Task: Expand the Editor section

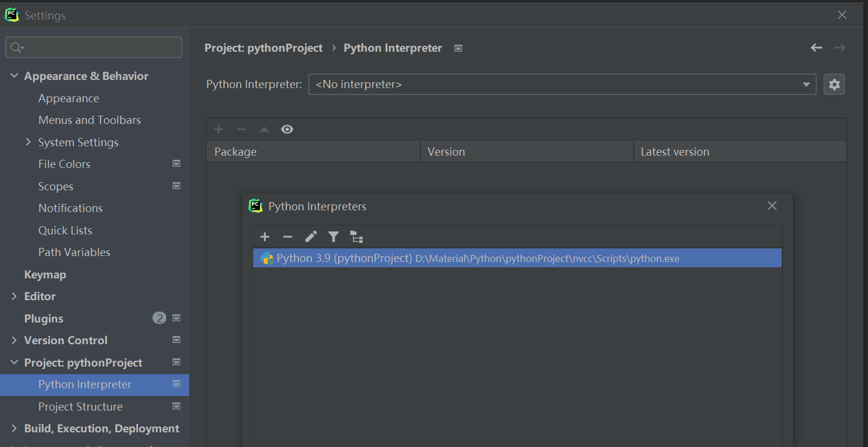Action: click(14, 296)
